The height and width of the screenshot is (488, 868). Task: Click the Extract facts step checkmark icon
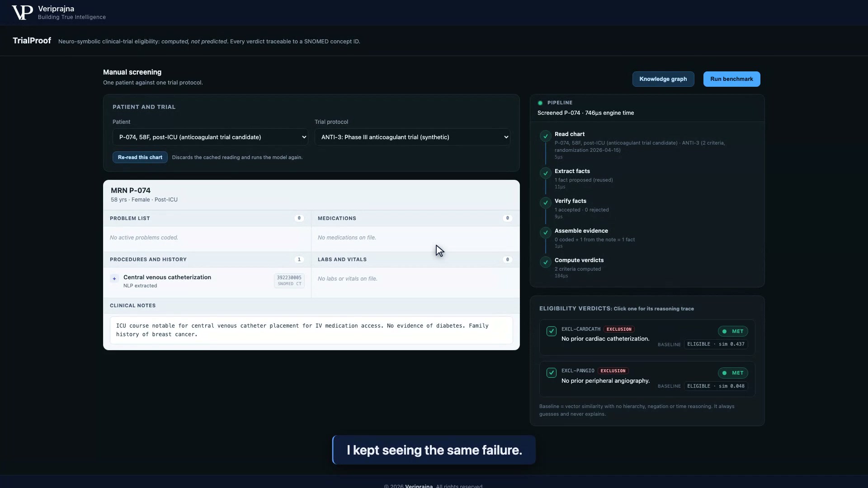pos(546,173)
